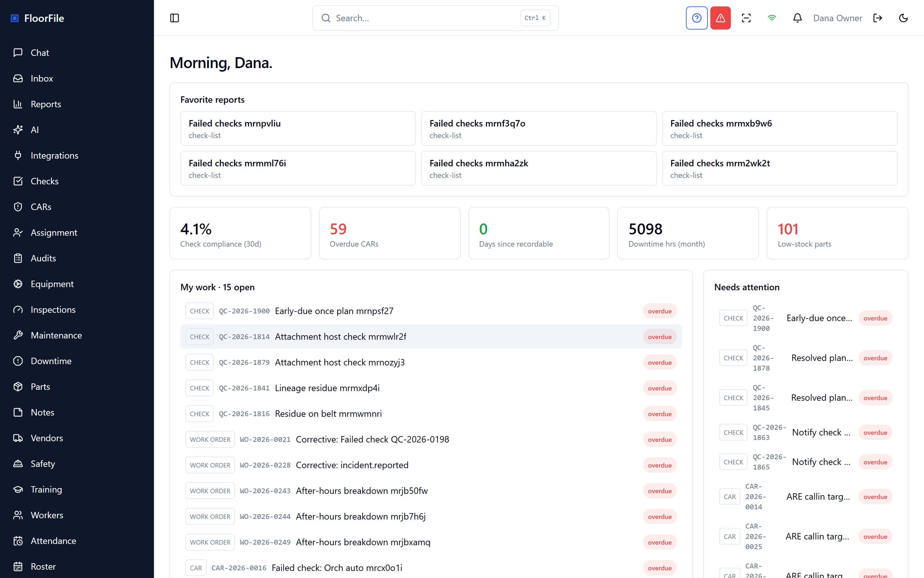
Task: Open CAR-2026-0016 Failed check Orch auto
Action: pyautogui.click(x=431, y=568)
